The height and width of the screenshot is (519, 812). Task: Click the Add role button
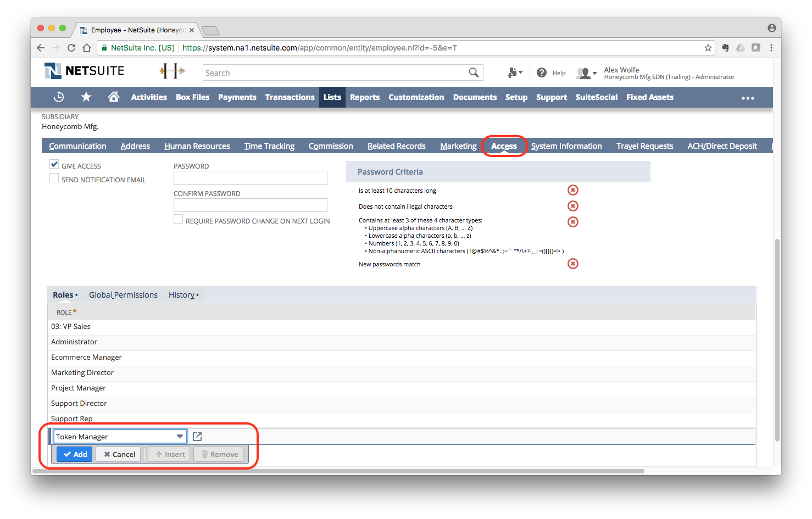pos(75,454)
